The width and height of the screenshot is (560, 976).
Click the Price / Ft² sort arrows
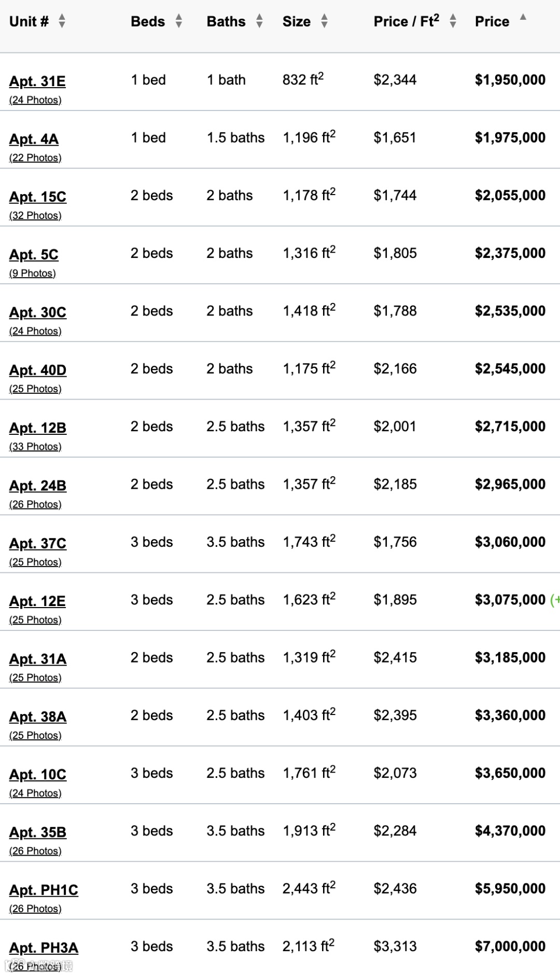click(x=453, y=21)
